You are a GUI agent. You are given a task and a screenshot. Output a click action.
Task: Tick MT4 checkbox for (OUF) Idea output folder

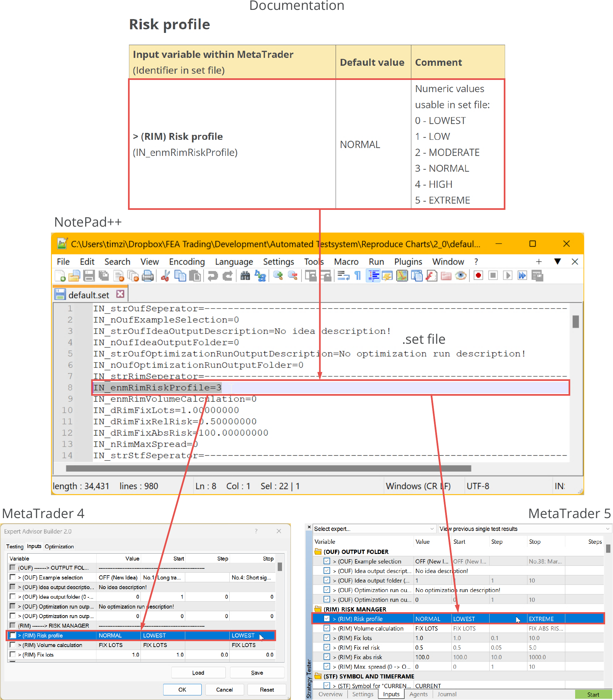point(13,596)
